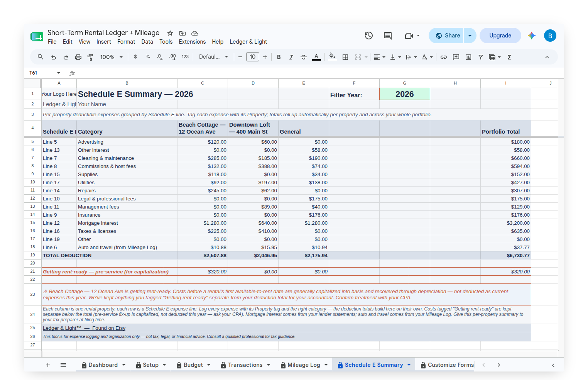Click the Share button
Screen dimensions: 588x380
446,36
